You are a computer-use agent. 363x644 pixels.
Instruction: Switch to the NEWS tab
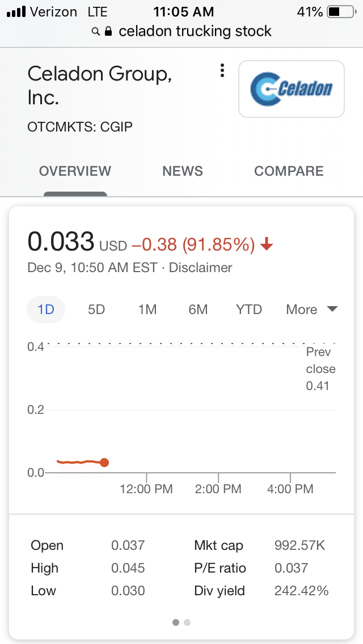coord(183,171)
